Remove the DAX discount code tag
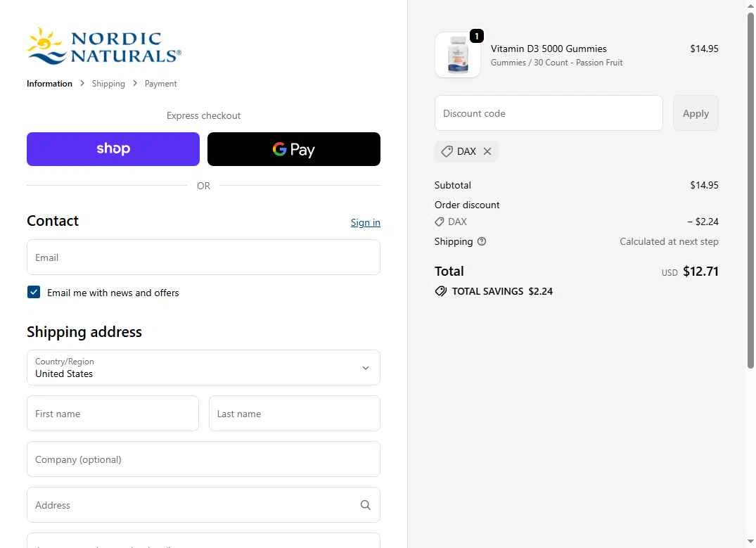Image resolution: width=756 pixels, height=548 pixels. click(487, 151)
